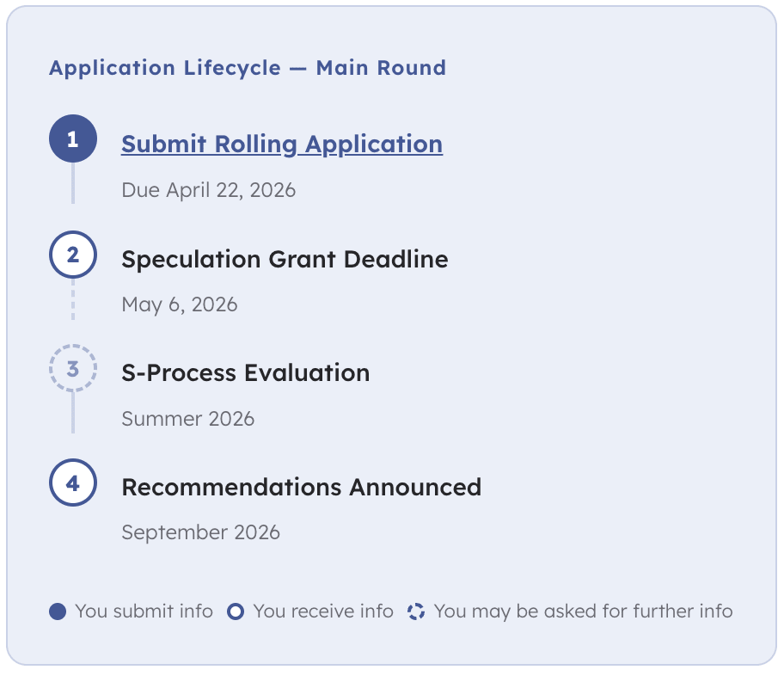Click the step 2 outlined circle
Screen dimensions: 784x676
73,255
